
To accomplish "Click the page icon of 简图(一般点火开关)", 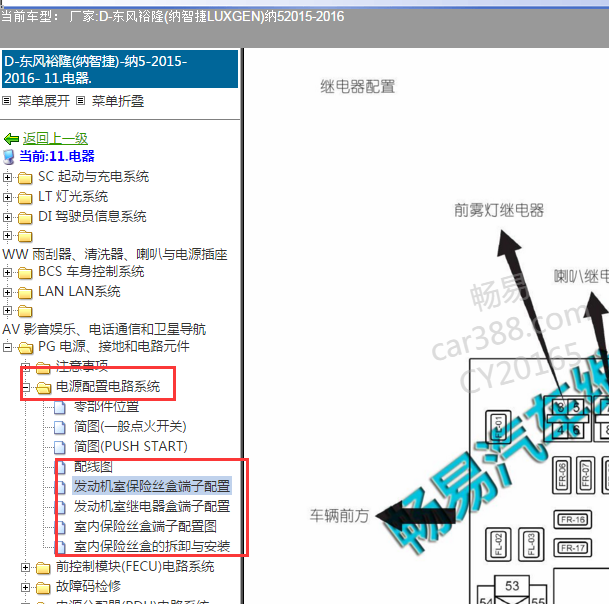I will 60,427.
